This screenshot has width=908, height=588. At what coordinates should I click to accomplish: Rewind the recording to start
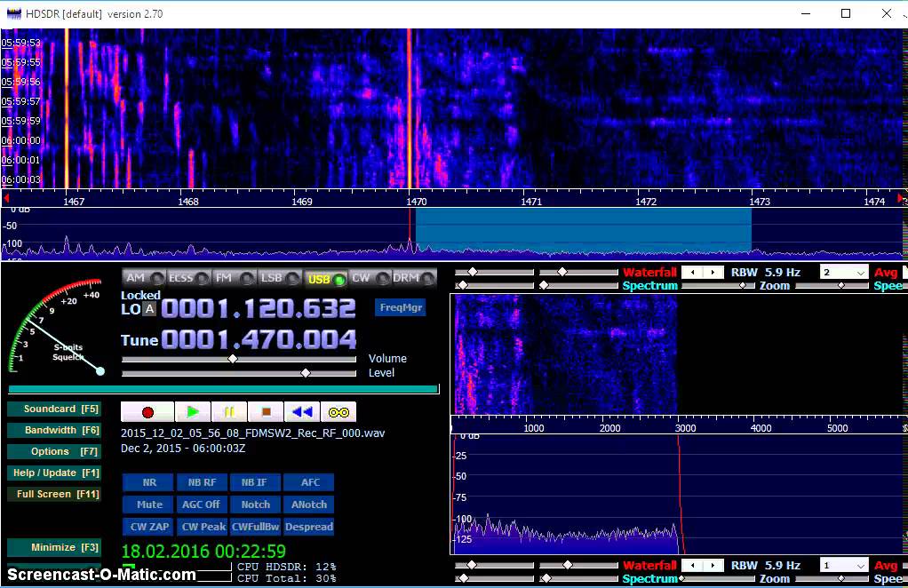302,412
